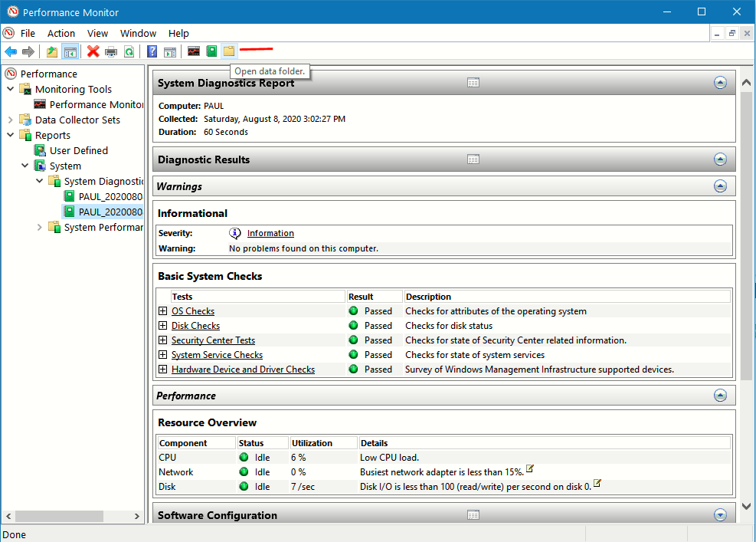Click the performance graph toolbar icon
Viewport: 756px width, 542px height.
point(194,50)
